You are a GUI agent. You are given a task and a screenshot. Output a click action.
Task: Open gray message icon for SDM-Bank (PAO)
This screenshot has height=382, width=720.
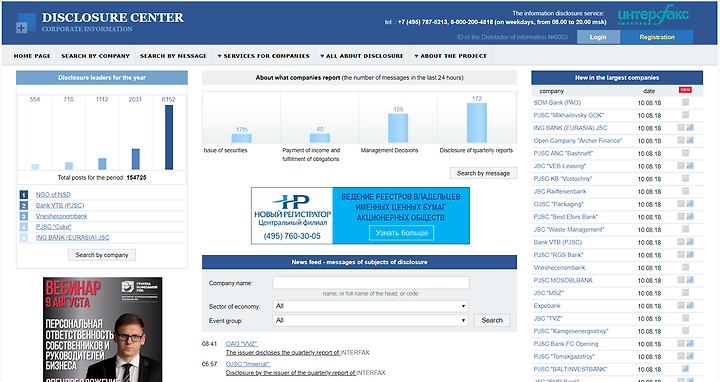(x=686, y=102)
